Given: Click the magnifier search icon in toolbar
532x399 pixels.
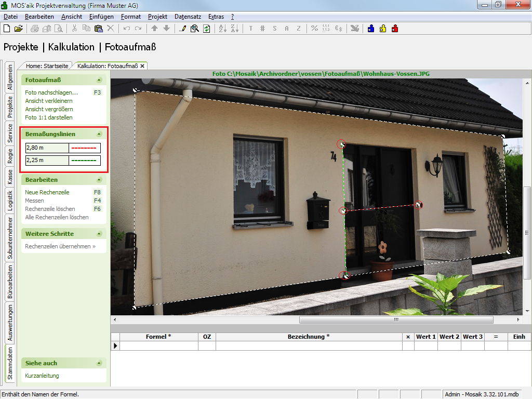Looking at the screenshot, I should (x=194, y=29).
